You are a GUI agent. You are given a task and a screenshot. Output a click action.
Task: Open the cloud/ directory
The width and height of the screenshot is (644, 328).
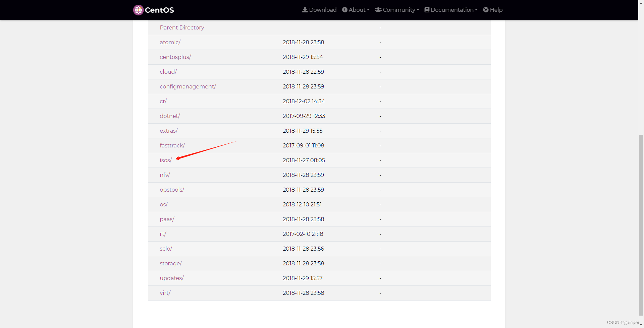click(x=168, y=72)
